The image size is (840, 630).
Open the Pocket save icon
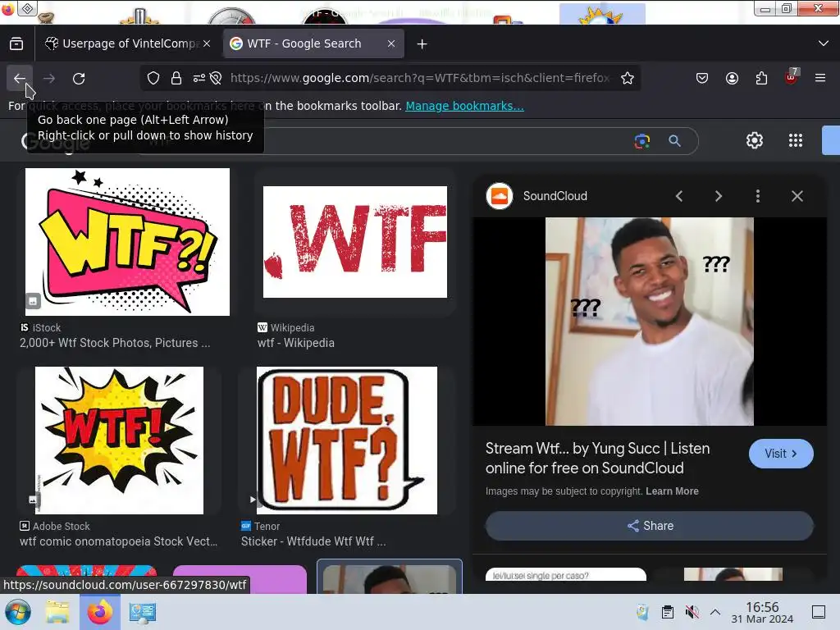702,78
